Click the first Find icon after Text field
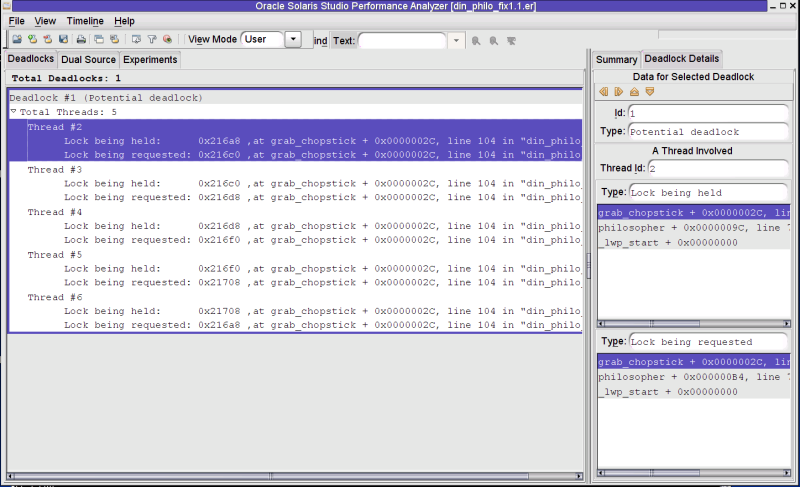The image size is (800, 487). coord(476,41)
